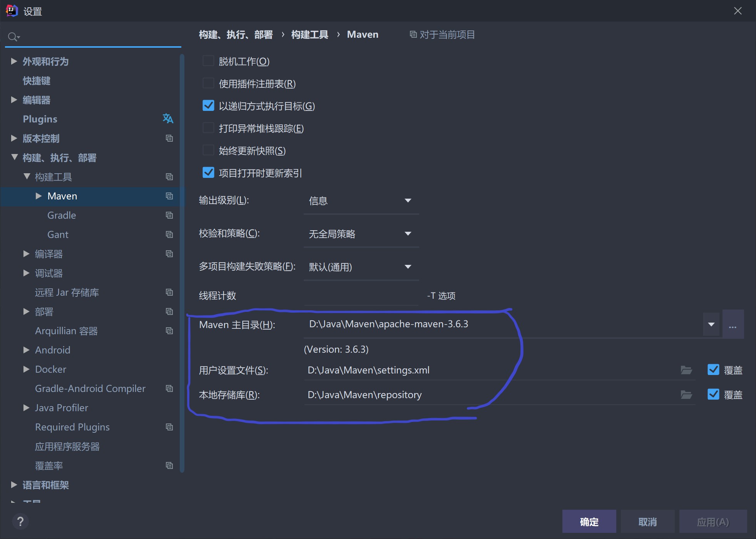
Task: Expand the Maven sub-settings arrow
Action: point(38,196)
